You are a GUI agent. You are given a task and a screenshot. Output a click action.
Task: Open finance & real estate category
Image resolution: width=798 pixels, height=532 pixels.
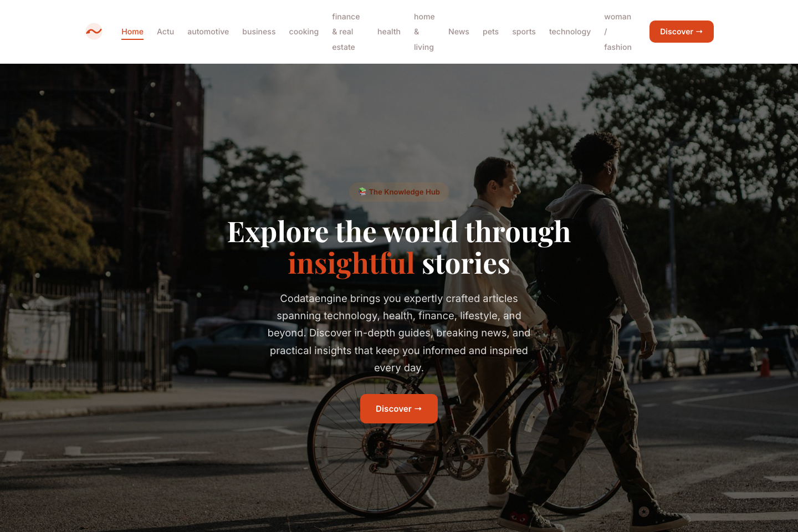[x=346, y=32]
